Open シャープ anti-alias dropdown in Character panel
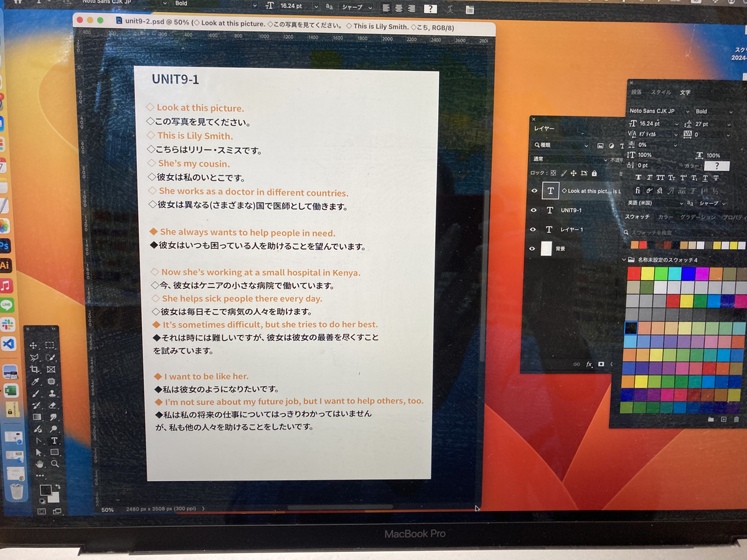The image size is (747, 560). pos(712,203)
